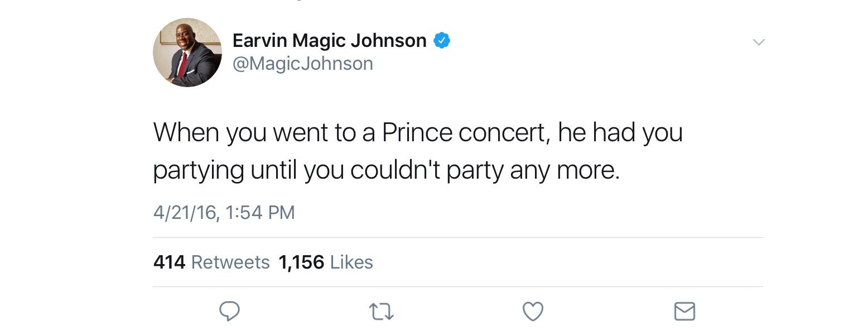Retweet this tweet using the arrows icon
The height and width of the screenshot is (330, 868).
(x=382, y=312)
